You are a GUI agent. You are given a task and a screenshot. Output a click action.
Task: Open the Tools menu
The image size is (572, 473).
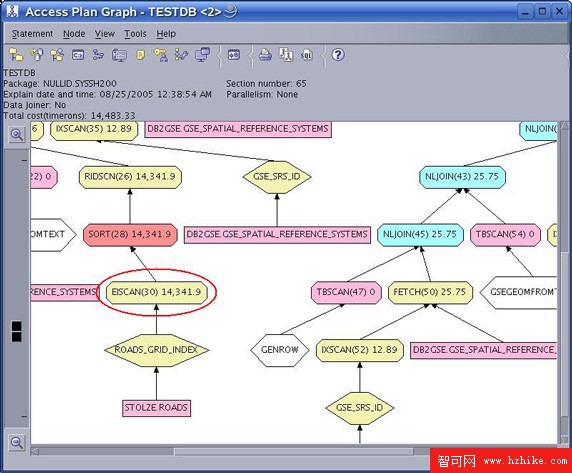point(135,34)
